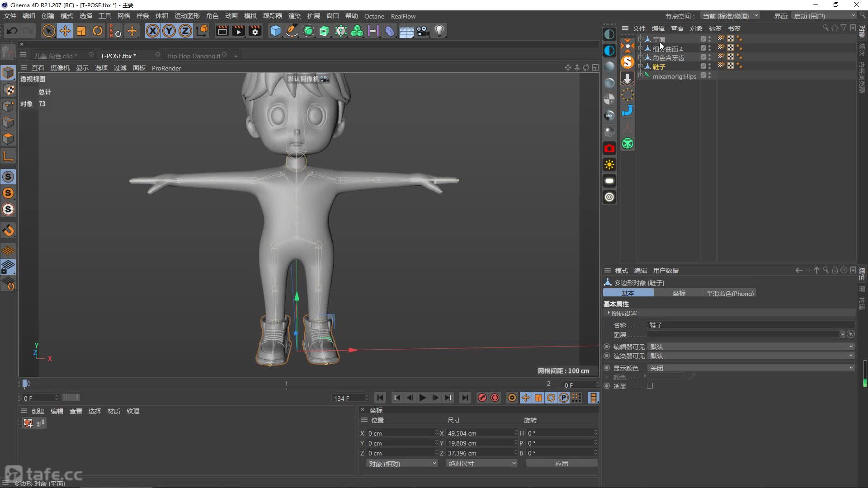Toggle layer checkbox for mixamorig:Hips
The width and height of the screenshot is (868, 488).
coord(703,75)
